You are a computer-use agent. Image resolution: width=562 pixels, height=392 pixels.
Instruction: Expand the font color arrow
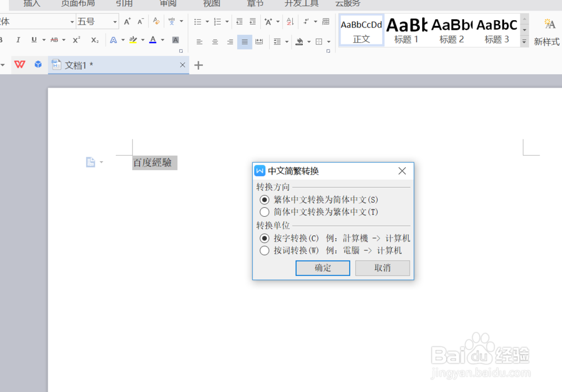click(162, 40)
